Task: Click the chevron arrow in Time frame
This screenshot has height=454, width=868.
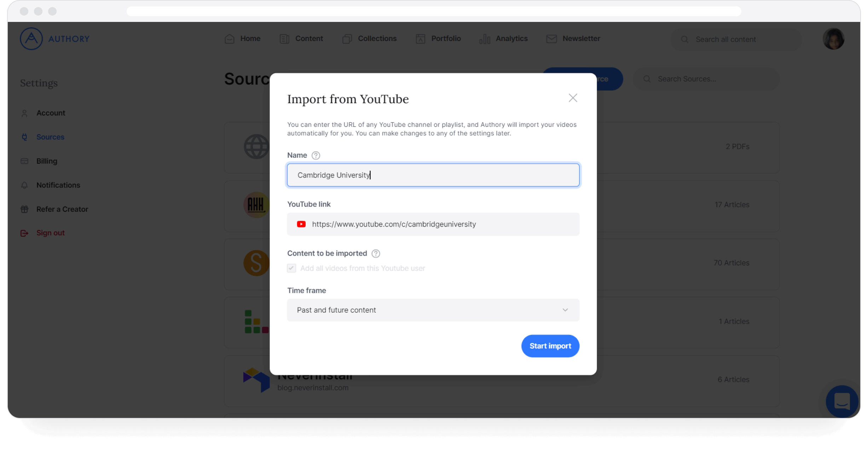Action: [x=565, y=310]
